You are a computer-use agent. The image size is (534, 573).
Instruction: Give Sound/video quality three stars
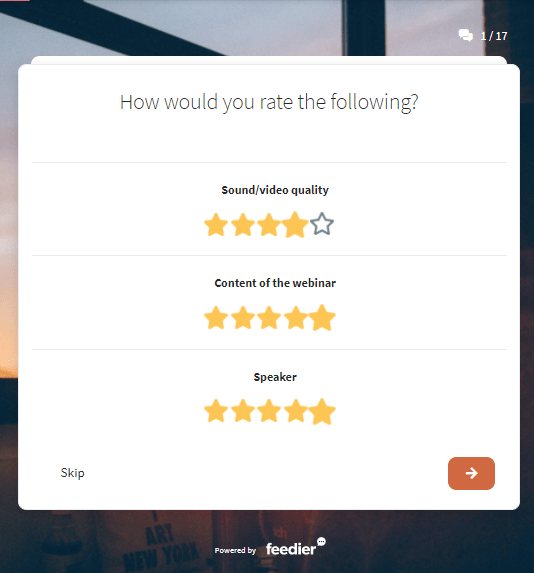(x=269, y=225)
